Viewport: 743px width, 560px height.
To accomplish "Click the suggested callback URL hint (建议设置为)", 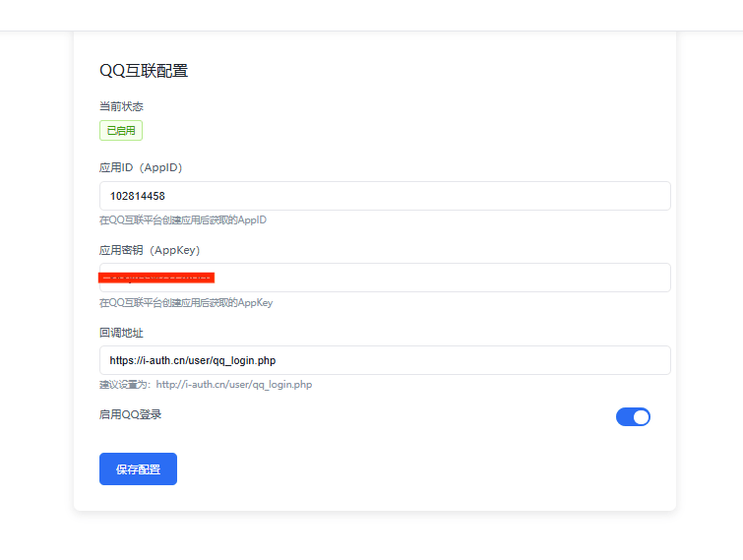I will click(x=206, y=385).
